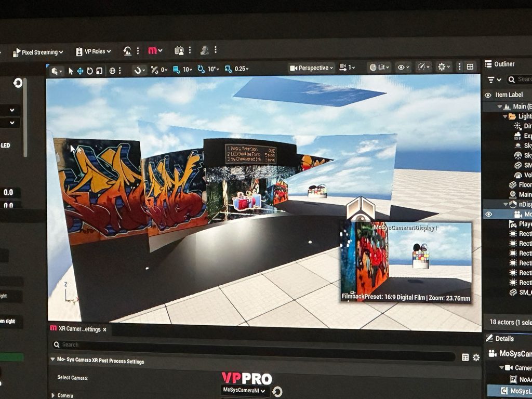Expand the Camera section in settings panel
The image size is (532, 399).
pyautogui.click(x=53, y=395)
